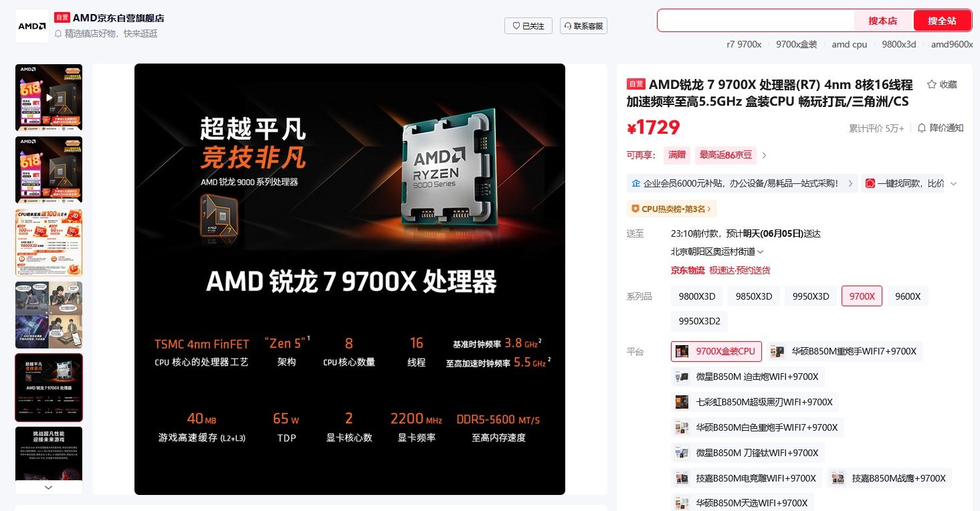The image size is (980, 511).
Task: Choose 华硕B850M天选WIFI+9700X bundle
Action: [x=743, y=503]
